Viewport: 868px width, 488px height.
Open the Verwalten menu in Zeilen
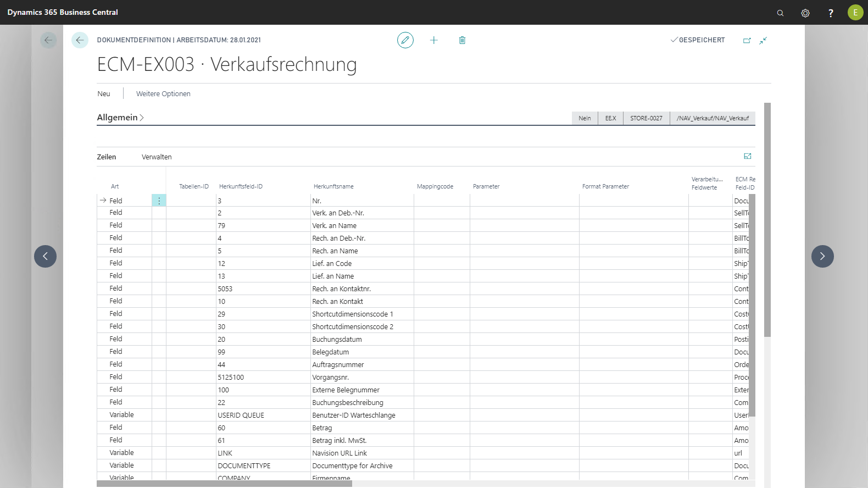click(x=157, y=157)
